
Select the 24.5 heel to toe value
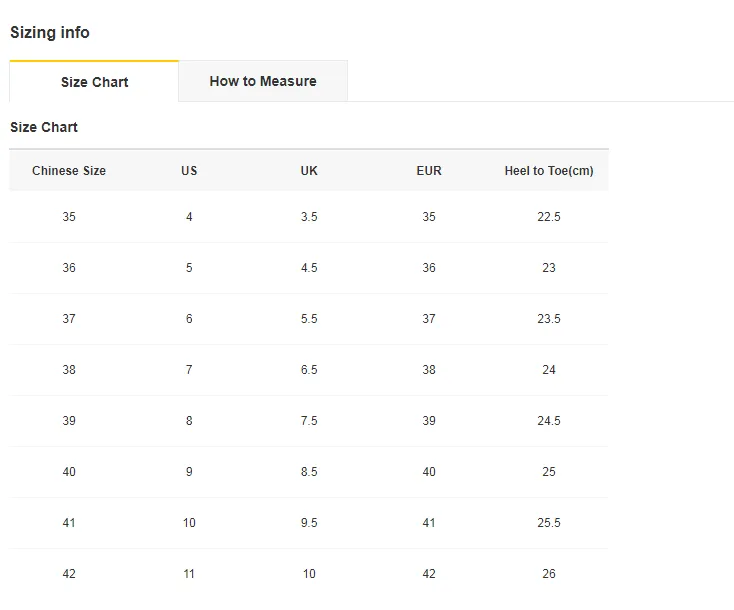coord(549,421)
